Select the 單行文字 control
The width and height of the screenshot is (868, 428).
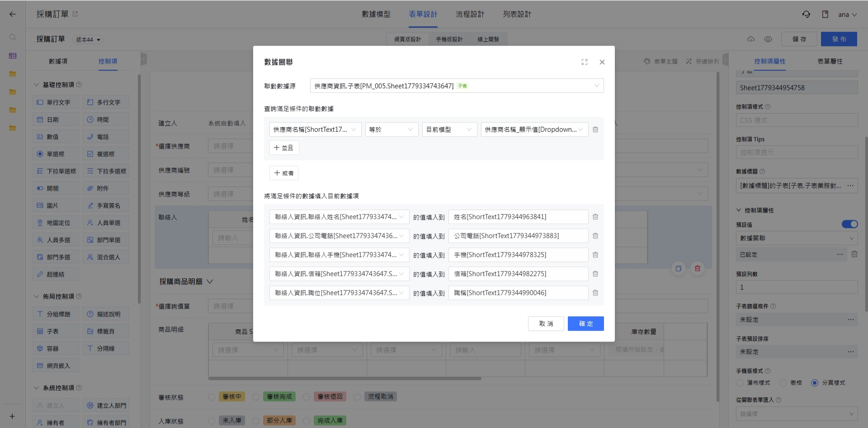point(56,102)
